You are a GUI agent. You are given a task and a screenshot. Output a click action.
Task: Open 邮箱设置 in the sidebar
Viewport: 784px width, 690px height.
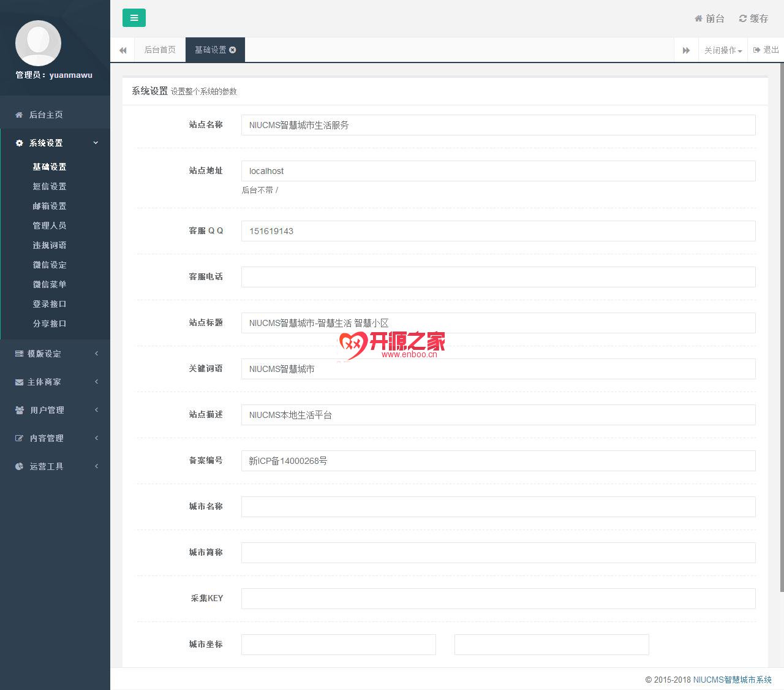[50, 206]
